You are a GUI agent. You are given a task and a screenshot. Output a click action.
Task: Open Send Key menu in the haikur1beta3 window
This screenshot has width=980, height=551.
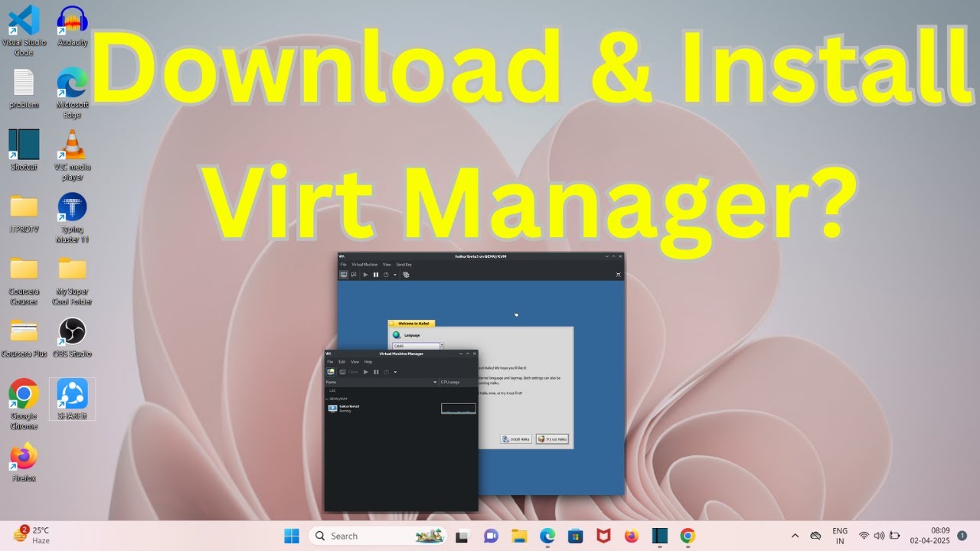[404, 264]
